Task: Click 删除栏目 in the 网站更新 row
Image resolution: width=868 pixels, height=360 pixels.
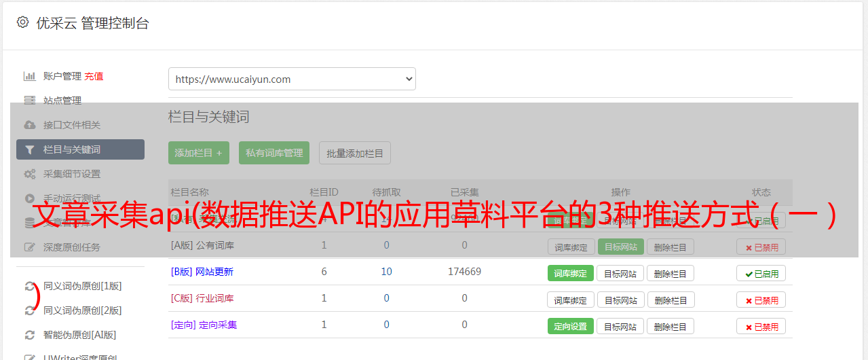Action: [x=671, y=274]
